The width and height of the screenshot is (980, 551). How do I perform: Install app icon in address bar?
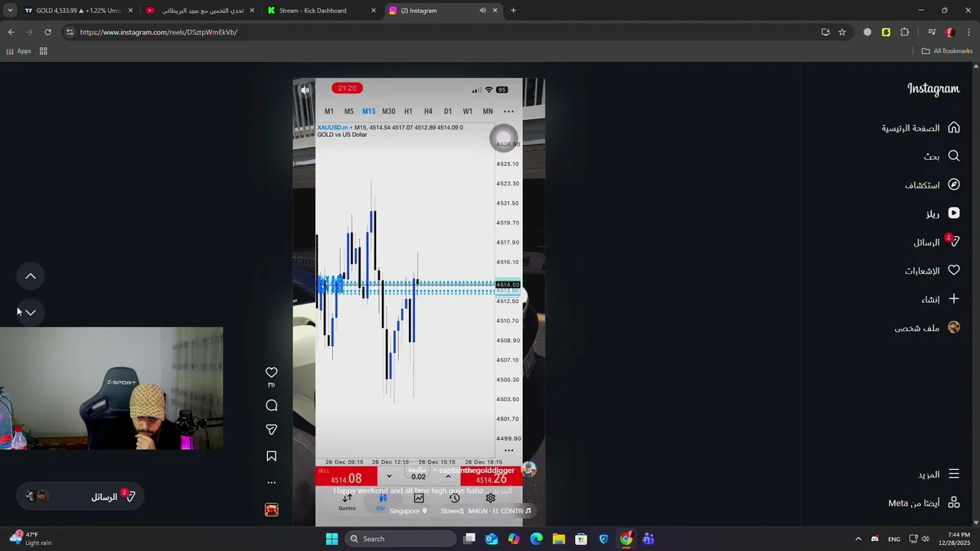(x=825, y=32)
